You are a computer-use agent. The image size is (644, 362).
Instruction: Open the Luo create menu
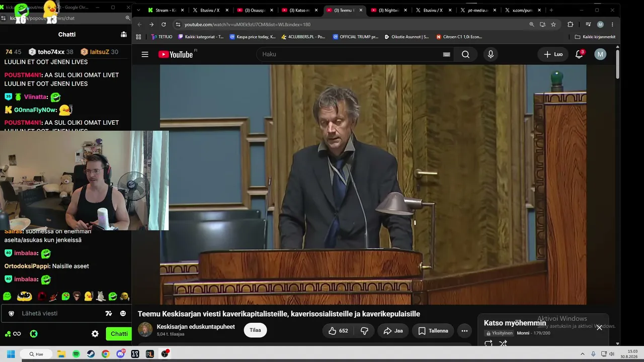(x=553, y=54)
